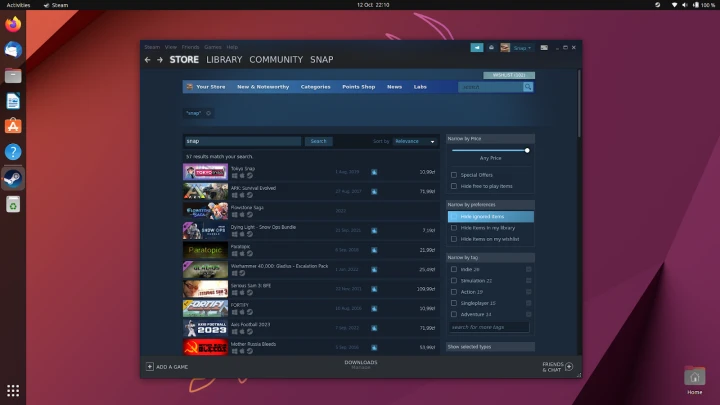Screen dimensions: 720x405
Task: Open the Snap profile avatar
Action: coord(505,48)
